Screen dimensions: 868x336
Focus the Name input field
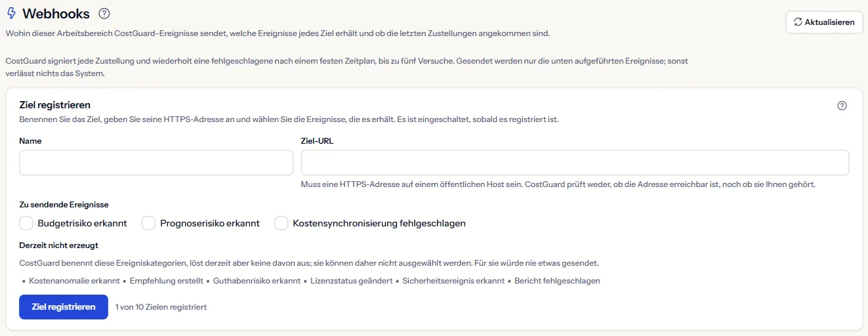coord(156,163)
